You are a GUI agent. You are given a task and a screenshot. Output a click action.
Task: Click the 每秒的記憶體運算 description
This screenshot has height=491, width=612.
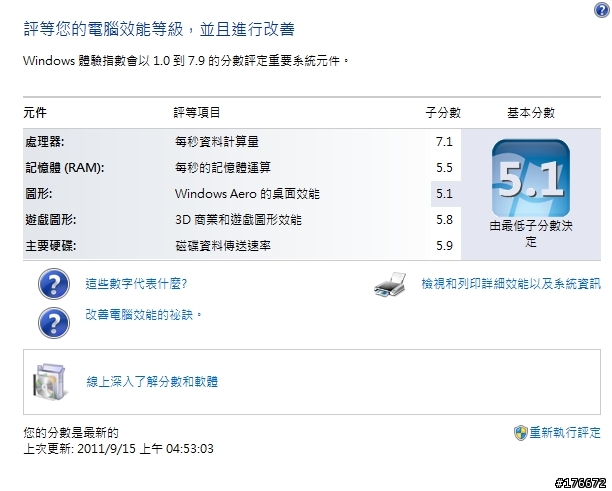[222, 167]
